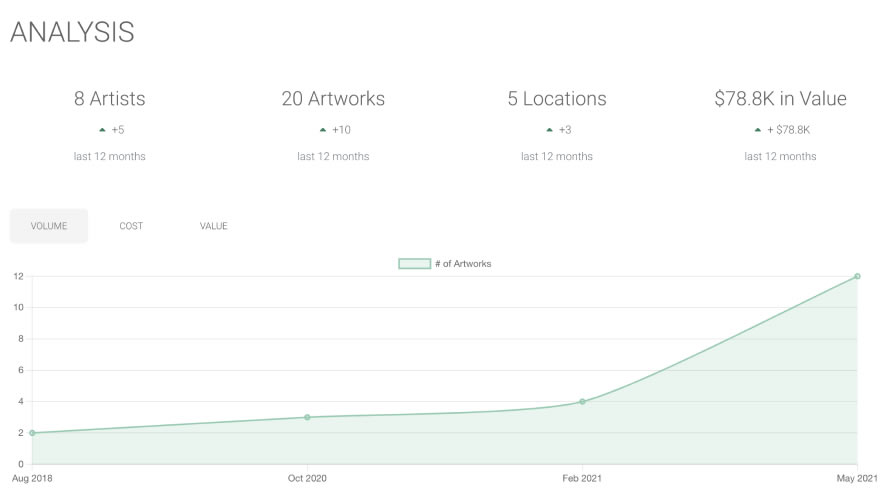This screenshot has width=884, height=497.
Task: Click the $78.8K in Value statistic
Action: coord(780,99)
